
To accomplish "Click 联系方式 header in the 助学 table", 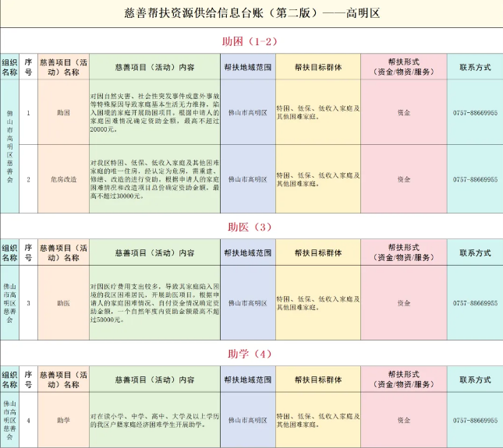I will 475,379.
